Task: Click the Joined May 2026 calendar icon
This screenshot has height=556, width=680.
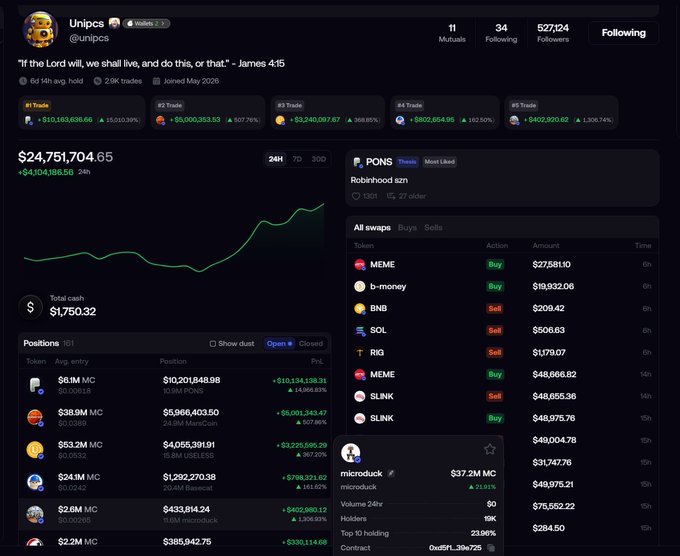Action: (x=157, y=81)
